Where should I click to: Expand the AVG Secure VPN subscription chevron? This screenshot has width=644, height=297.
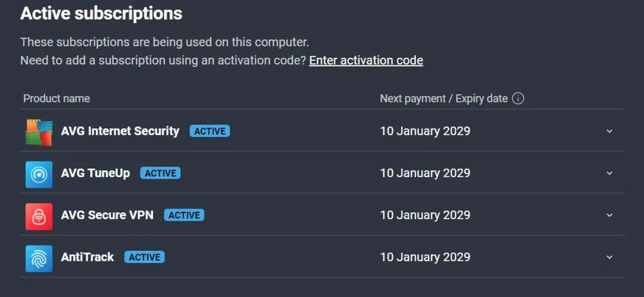(609, 215)
